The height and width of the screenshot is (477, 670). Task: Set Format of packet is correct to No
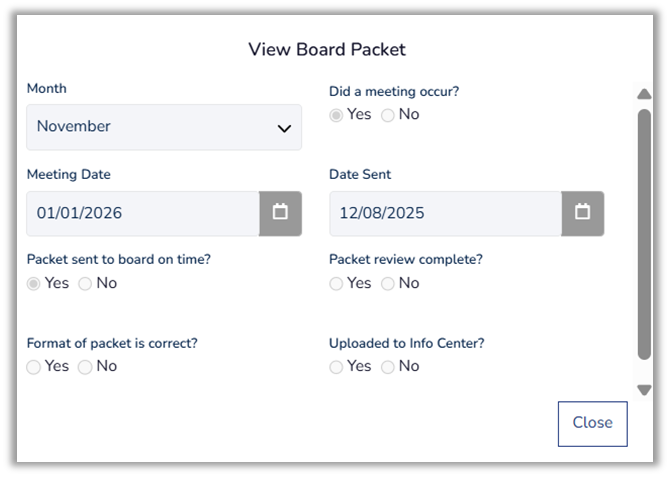(x=85, y=367)
